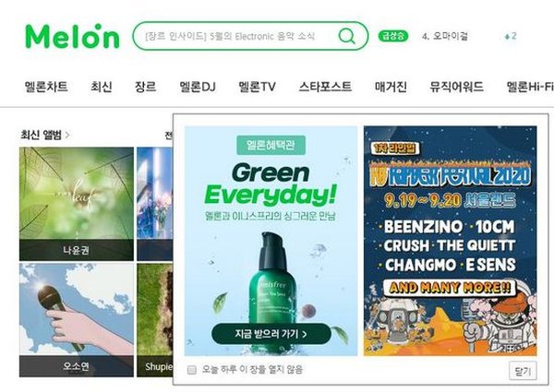
Task: Open the 멜론차트 menu
Action: 46,87
